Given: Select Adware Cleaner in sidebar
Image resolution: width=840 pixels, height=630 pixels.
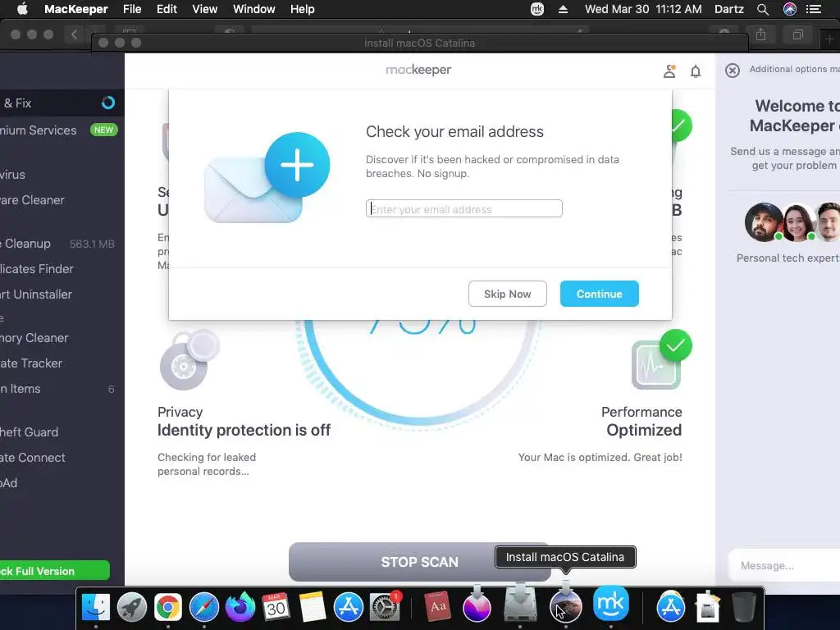Looking at the screenshot, I should pos(62,200).
